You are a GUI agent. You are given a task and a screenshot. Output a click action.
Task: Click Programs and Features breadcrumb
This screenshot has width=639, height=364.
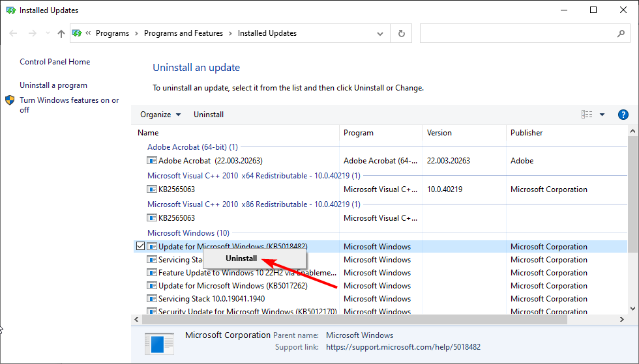[183, 33]
